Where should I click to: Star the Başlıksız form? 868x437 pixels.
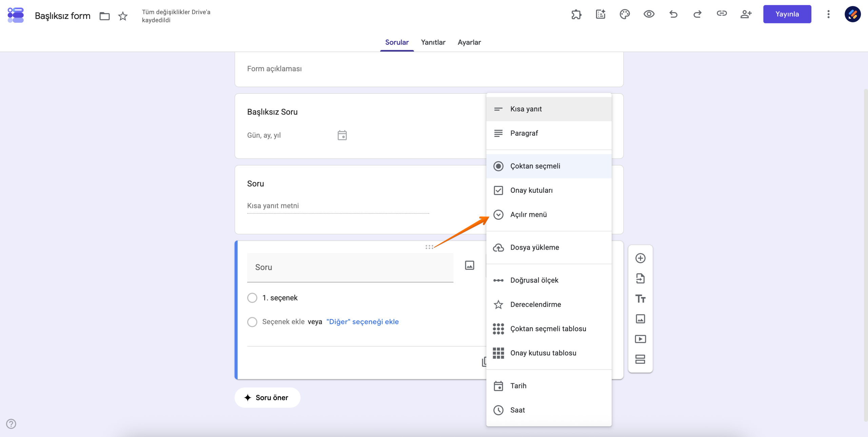click(123, 16)
